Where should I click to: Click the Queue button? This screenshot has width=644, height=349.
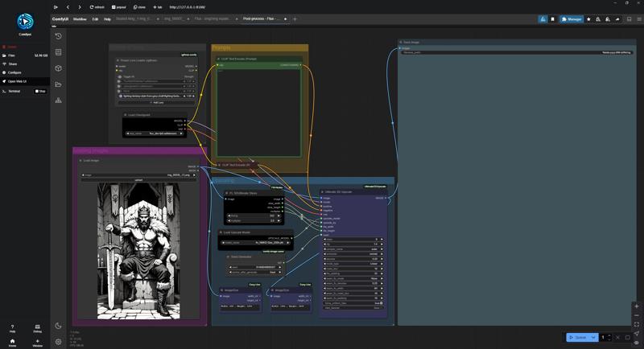tap(578, 337)
